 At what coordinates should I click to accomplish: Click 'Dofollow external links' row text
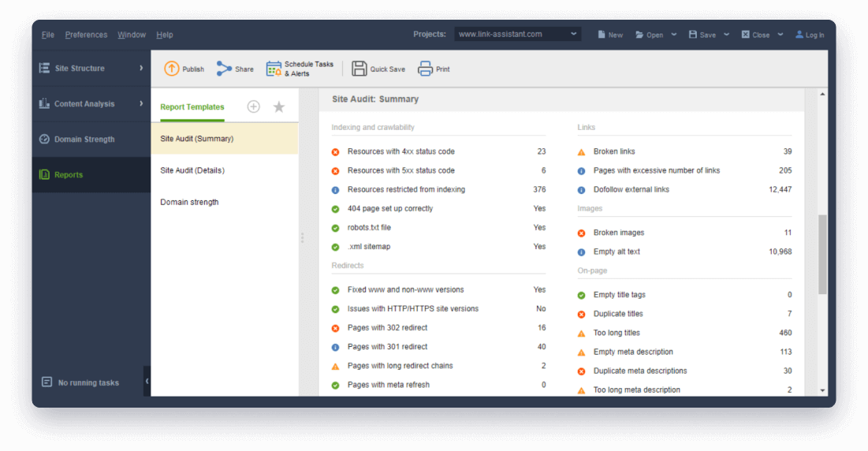631,189
